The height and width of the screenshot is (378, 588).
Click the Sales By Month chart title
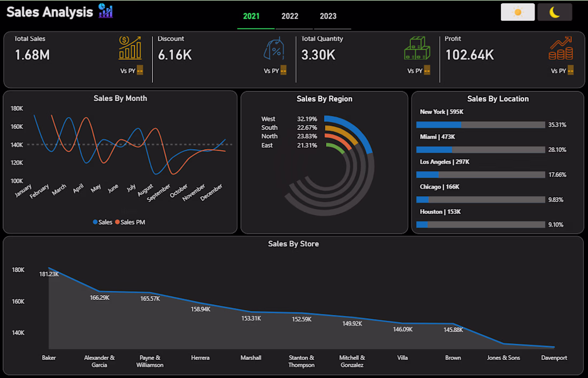120,98
